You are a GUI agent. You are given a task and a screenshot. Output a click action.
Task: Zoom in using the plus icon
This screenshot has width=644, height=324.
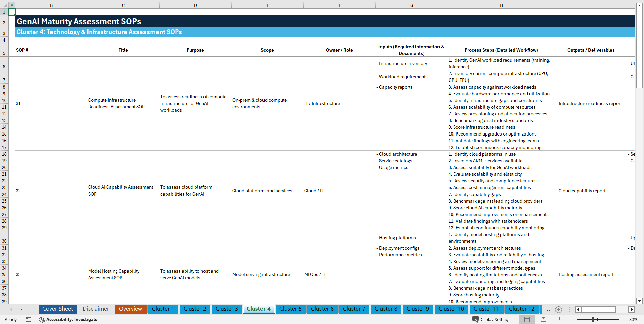(623, 319)
